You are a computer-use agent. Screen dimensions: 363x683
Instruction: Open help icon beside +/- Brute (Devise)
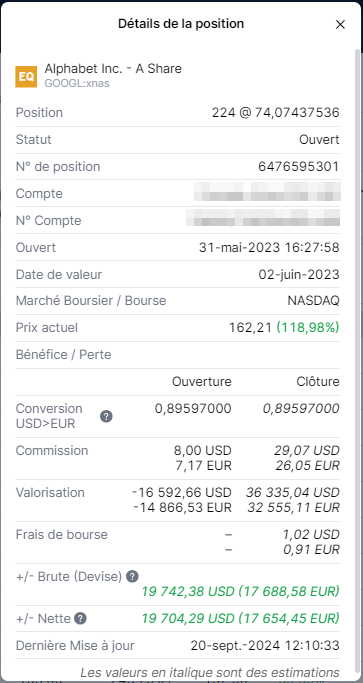click(132, 577)
